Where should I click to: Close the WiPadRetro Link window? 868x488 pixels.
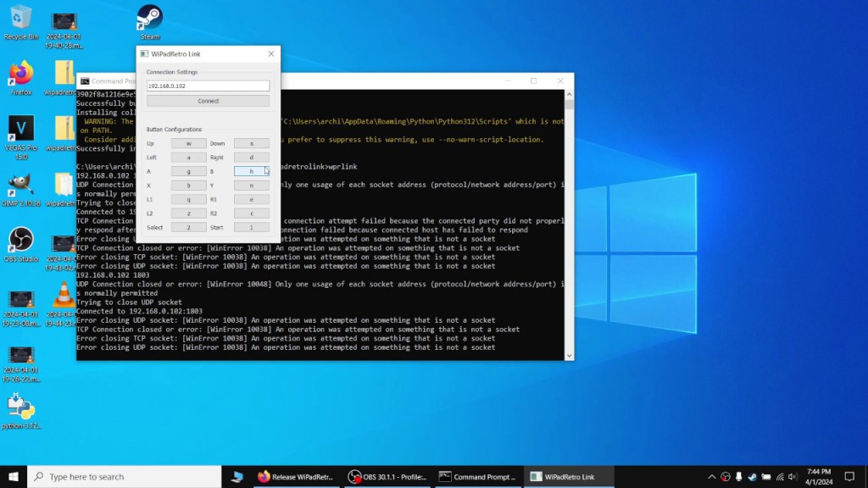pyautogui.click(x=271, y=54)
